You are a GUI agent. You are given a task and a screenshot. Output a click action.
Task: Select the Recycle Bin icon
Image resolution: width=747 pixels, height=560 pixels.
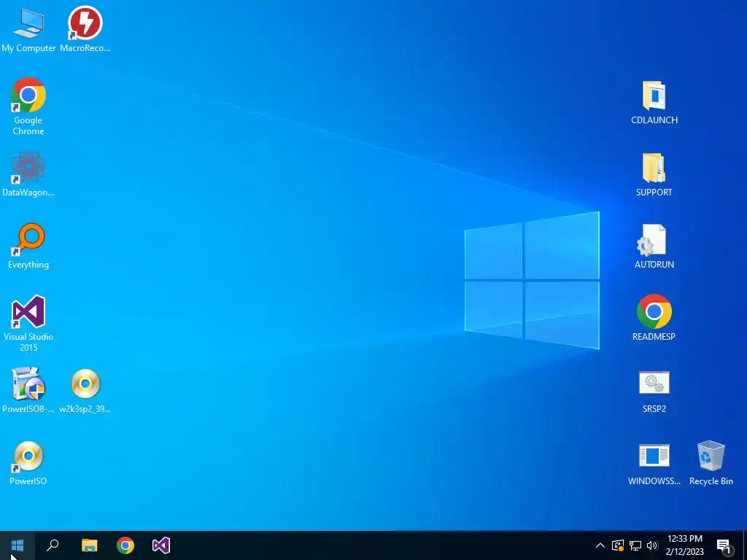711,463
